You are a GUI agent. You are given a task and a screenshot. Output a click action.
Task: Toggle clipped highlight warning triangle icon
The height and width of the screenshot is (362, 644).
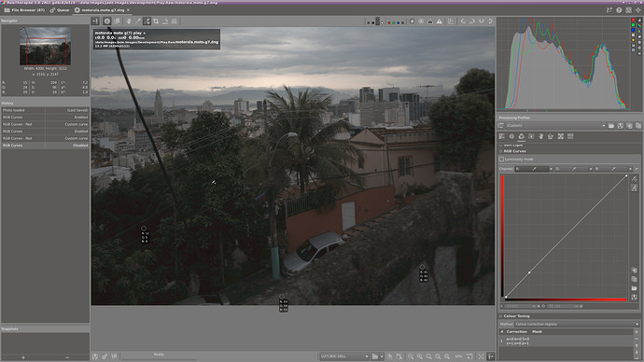tap(439, 21)
